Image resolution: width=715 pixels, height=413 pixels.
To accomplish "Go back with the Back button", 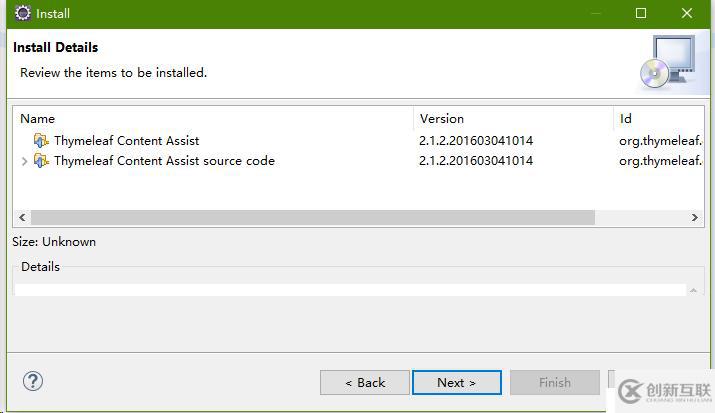I will [x=365, y=382].
